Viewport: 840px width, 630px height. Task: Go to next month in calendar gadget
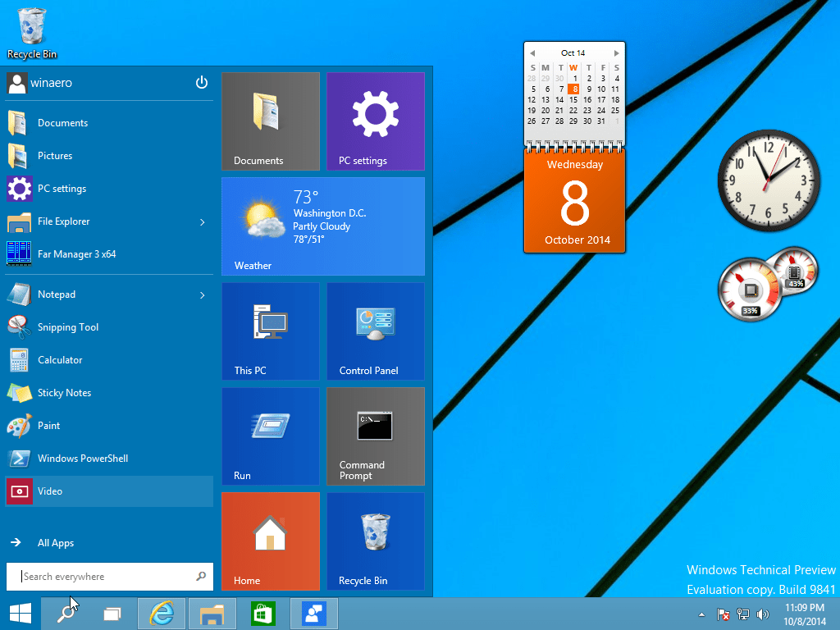point(616,53)
